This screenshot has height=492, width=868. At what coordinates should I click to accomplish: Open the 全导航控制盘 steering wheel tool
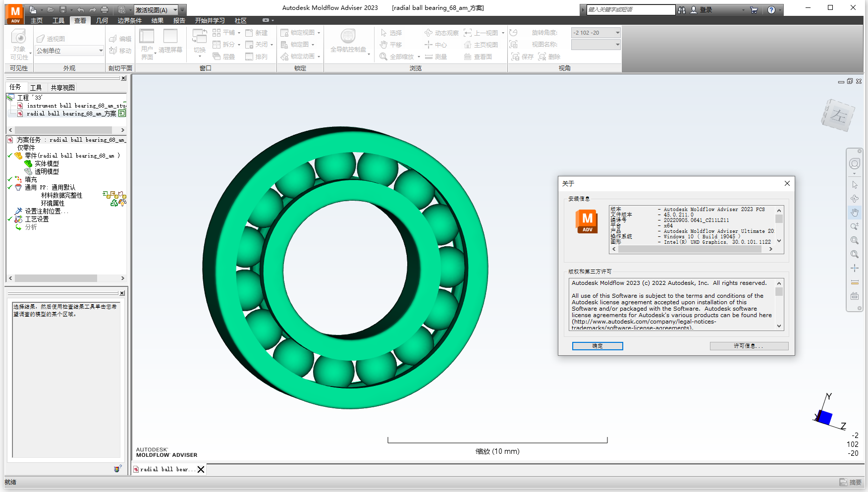coord(348,42)
